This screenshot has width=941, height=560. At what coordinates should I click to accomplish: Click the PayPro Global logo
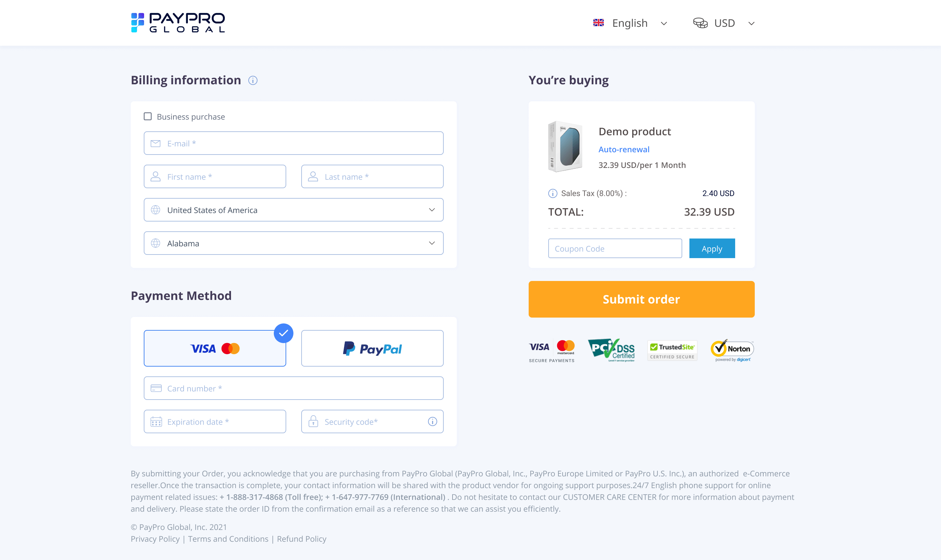click(178, 23)
